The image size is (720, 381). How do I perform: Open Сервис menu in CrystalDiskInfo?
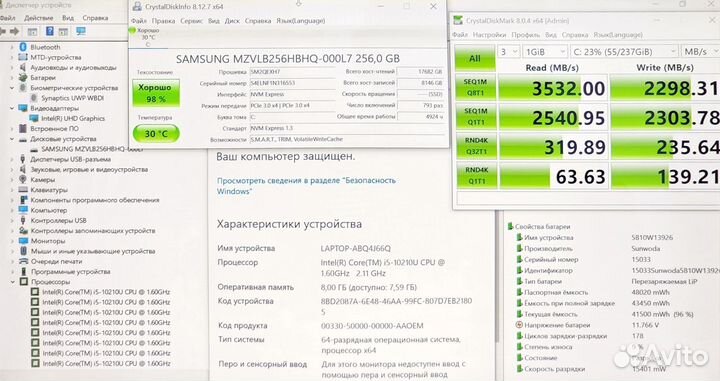pyautogui.click(x=191, y=21)
